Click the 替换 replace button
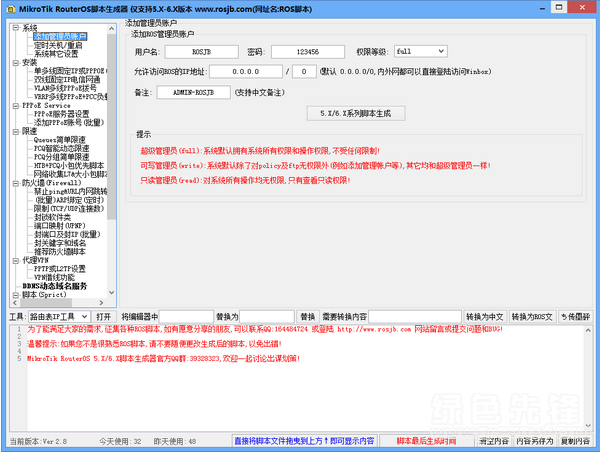This screenshot has height=453, width=600. [x=307, y=317]
